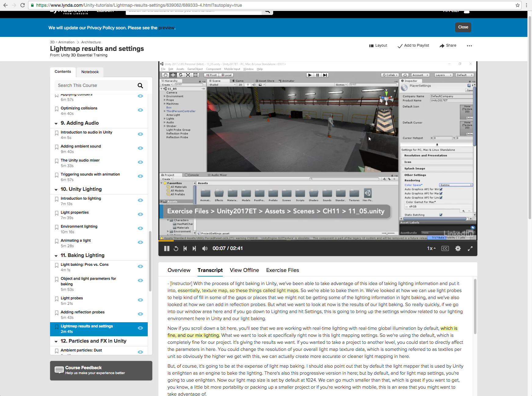This screenshot has width=532, height=396.
Task: Open the Overview tab
Action: 179,270
